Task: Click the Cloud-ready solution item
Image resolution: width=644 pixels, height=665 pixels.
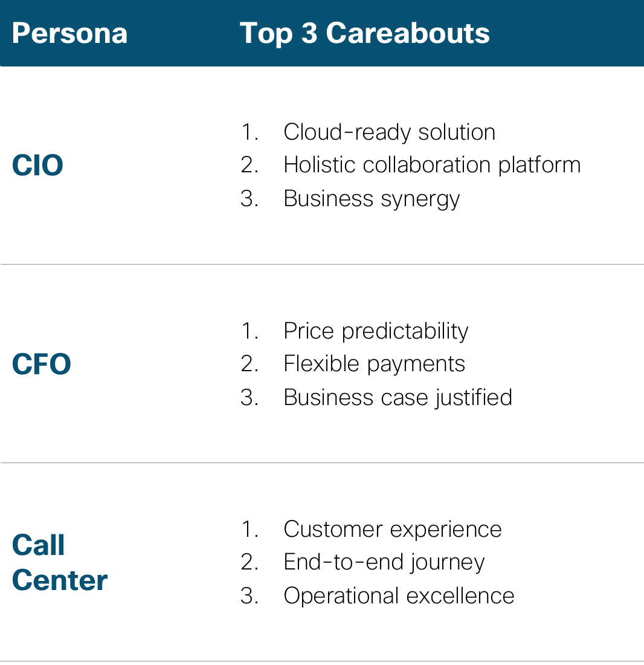Action: (x=390, y=132)
